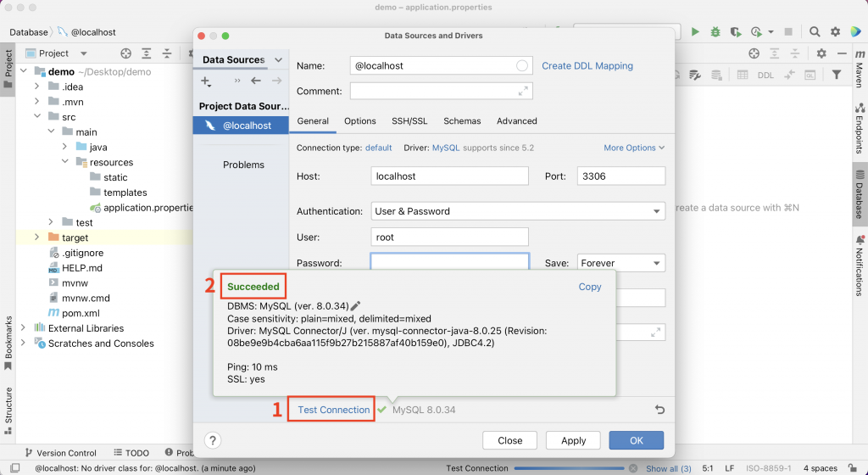Screen dimensions: 868x475
Task: Open the TODO tool window tab
Action: point(131,453)
